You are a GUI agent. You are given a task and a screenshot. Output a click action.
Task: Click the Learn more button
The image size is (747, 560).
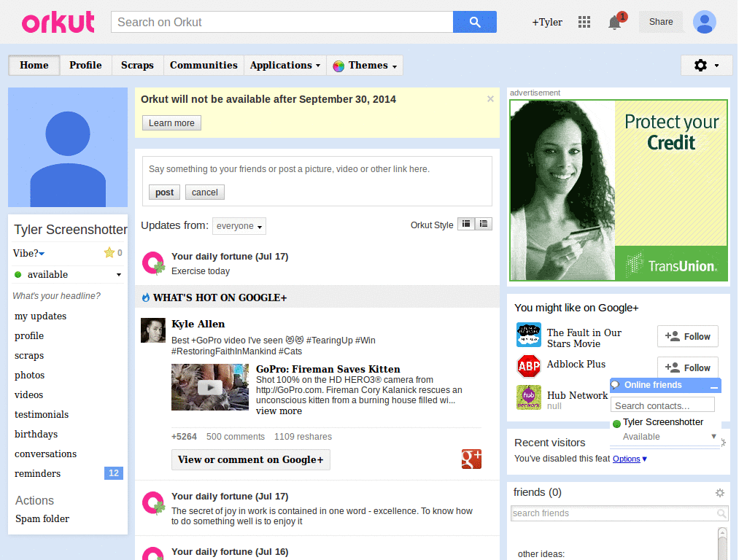pos(171,122)
